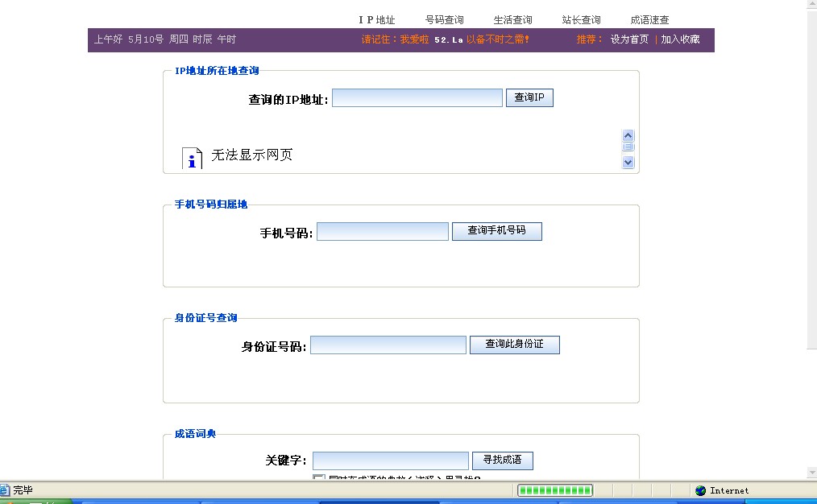Open the 号码查询 navigation tab

(444, 20)
